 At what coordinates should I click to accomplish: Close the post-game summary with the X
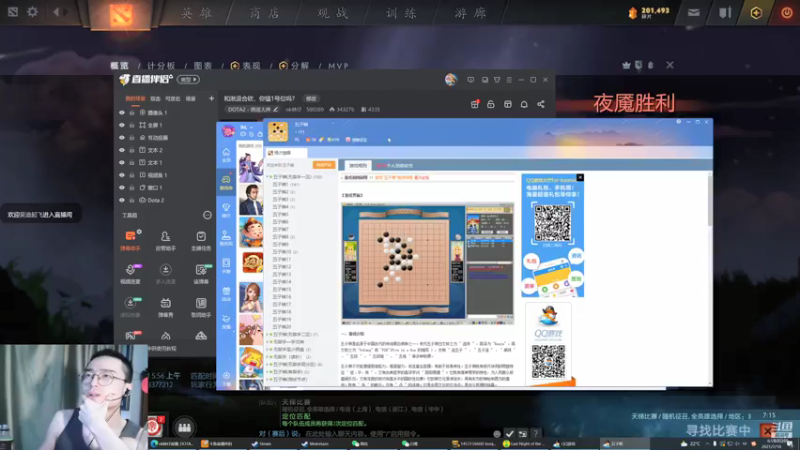tap(670, 65)
